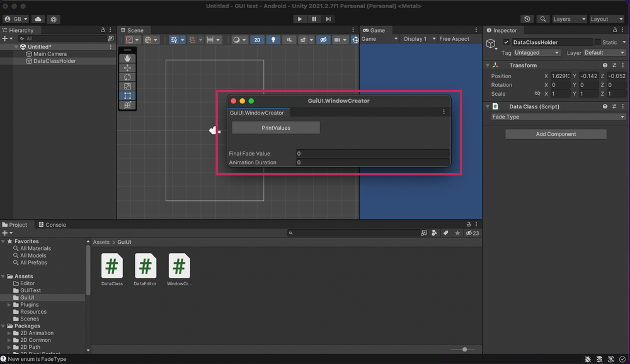Viewport: 630px width, 364px height.
Task: Click the PrintValues button in GuiUI.WindowCreator
Action: point(275,127)
